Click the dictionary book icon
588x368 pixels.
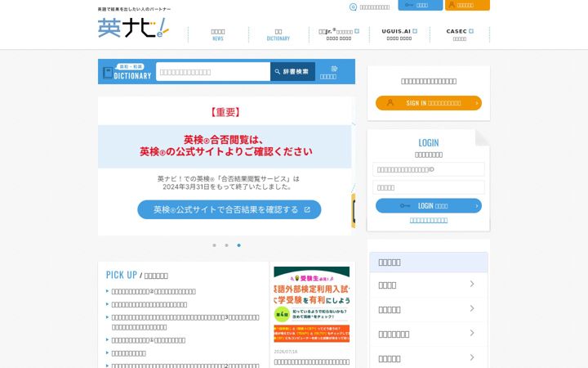(x=108, y=73)
